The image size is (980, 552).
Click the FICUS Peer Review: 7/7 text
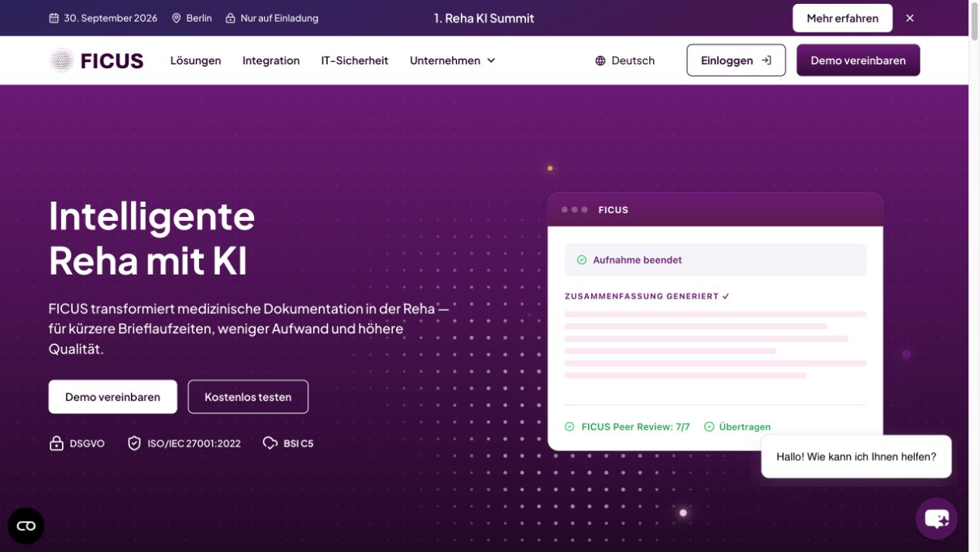click(635, 426)
